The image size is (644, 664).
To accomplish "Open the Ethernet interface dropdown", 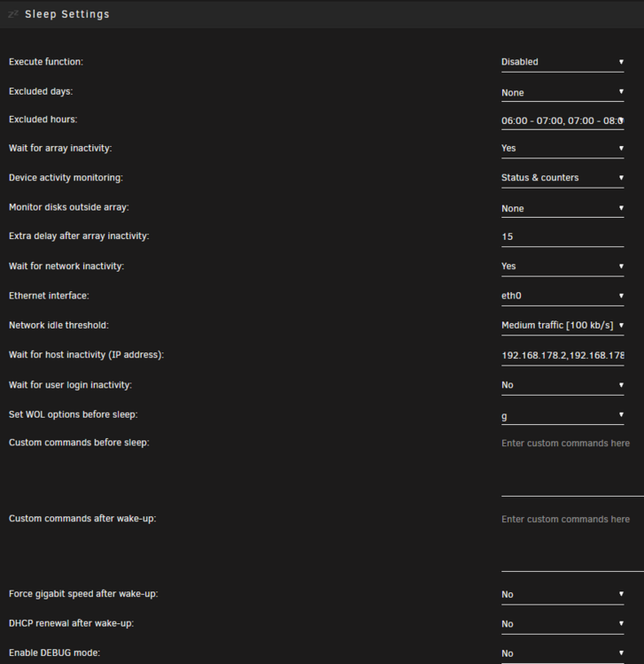I will tap(563, 297).
